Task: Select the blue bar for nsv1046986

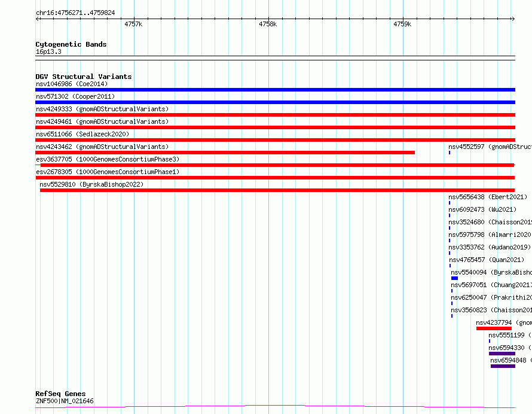Action: 275,90
